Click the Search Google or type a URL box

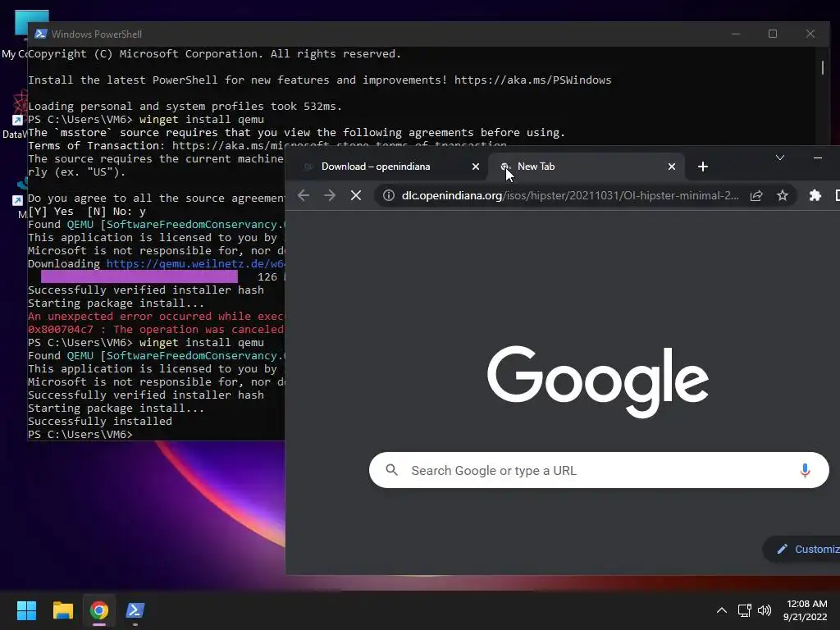coord(598,470)
